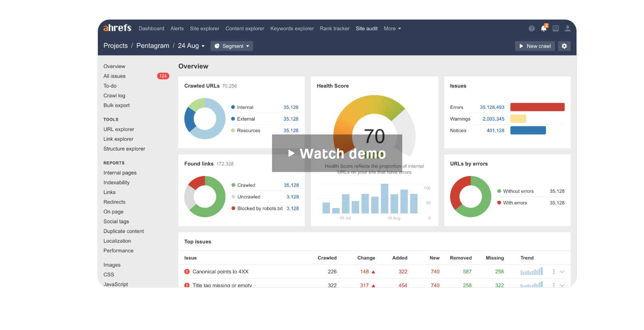Open Content explorer in the top navigation
Screen dimensions: 644x330
coord(245,28)
